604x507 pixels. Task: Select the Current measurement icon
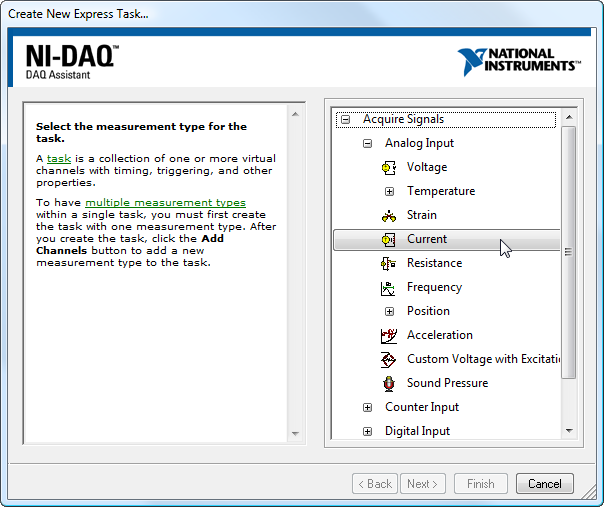(389, 239)
